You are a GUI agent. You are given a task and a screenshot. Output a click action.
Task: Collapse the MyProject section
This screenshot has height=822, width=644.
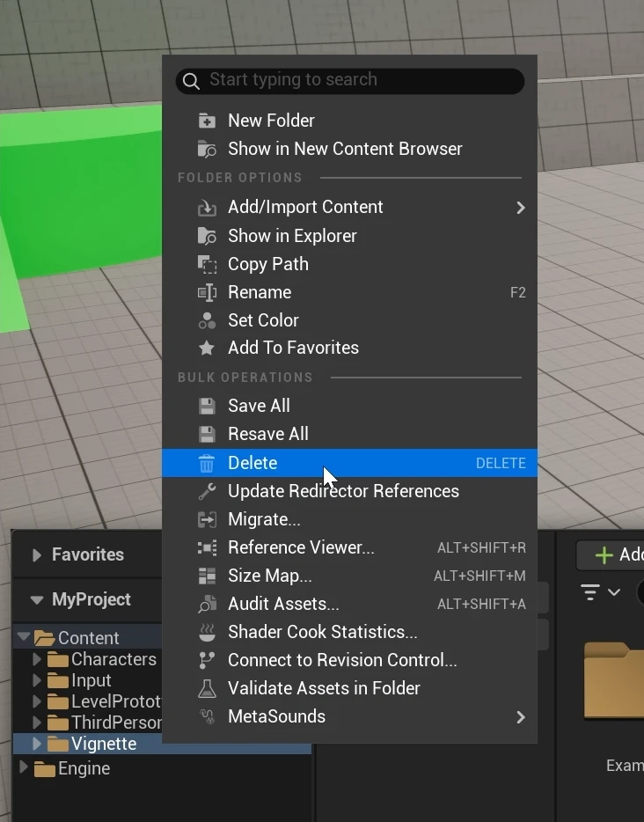coord(37,600)
